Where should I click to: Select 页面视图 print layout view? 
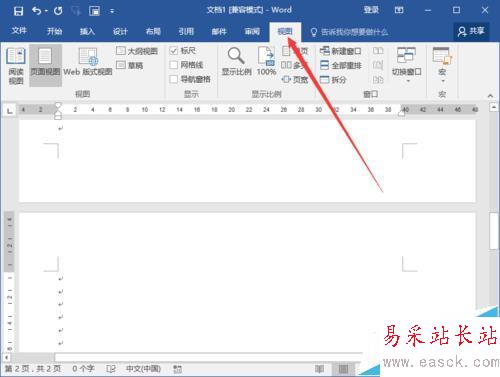click(x=45, y=66)
